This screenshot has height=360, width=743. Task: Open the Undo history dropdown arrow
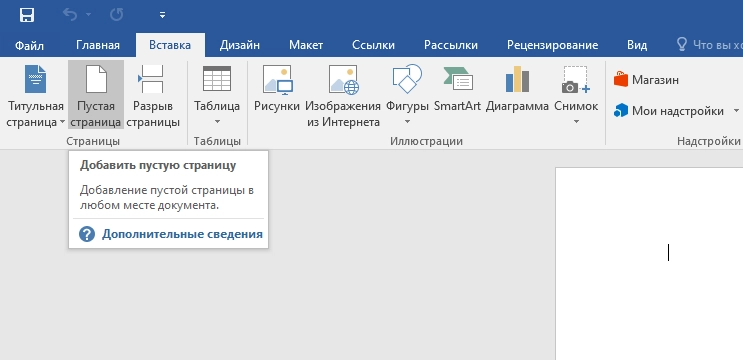pos(89,15)
